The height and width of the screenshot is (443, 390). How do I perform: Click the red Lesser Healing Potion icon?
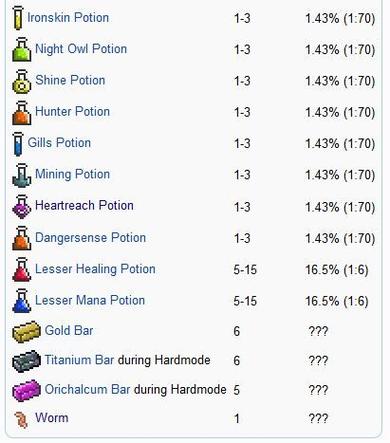[x=22, y=269]
